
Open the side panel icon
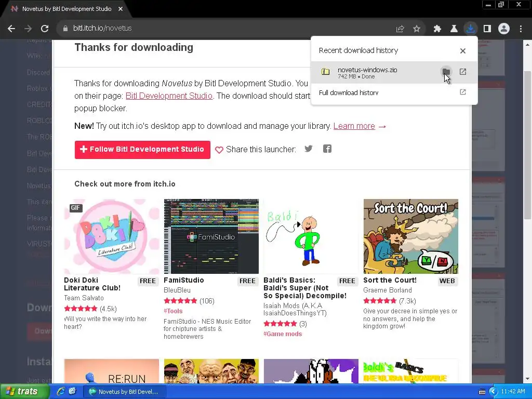coord(487,29)
